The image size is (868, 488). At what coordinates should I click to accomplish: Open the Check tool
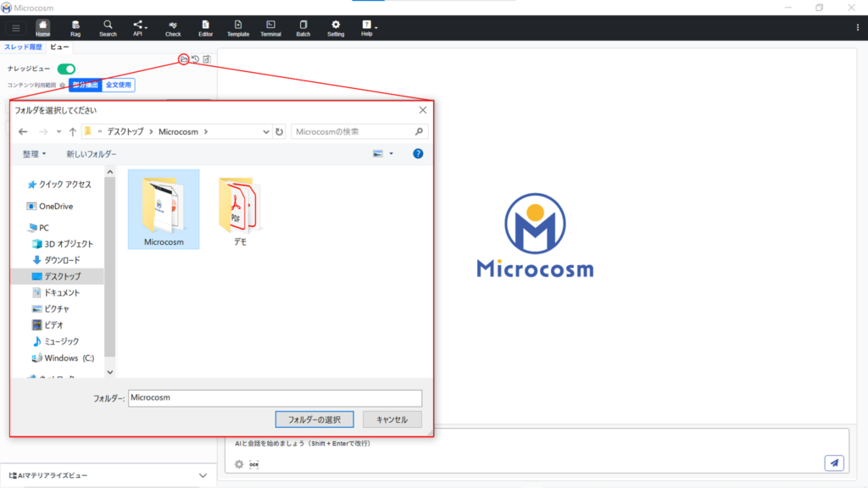pyautogui.click(x=173, y=28)
